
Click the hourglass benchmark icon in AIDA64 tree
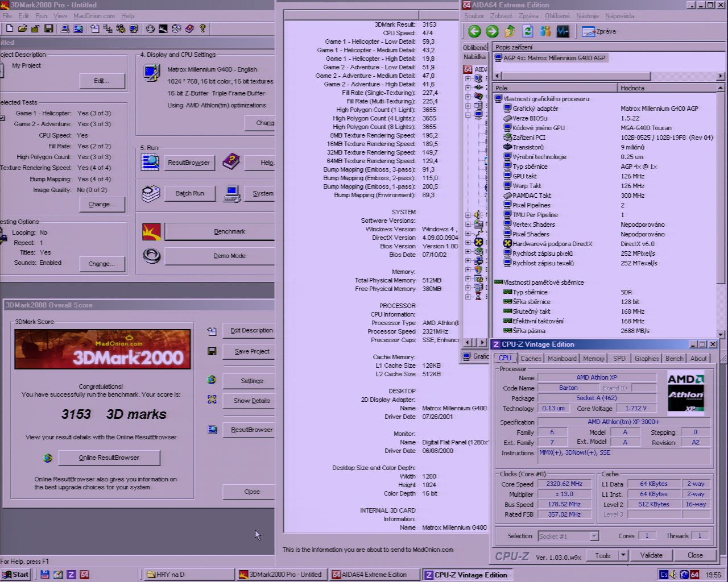(478, 297)
